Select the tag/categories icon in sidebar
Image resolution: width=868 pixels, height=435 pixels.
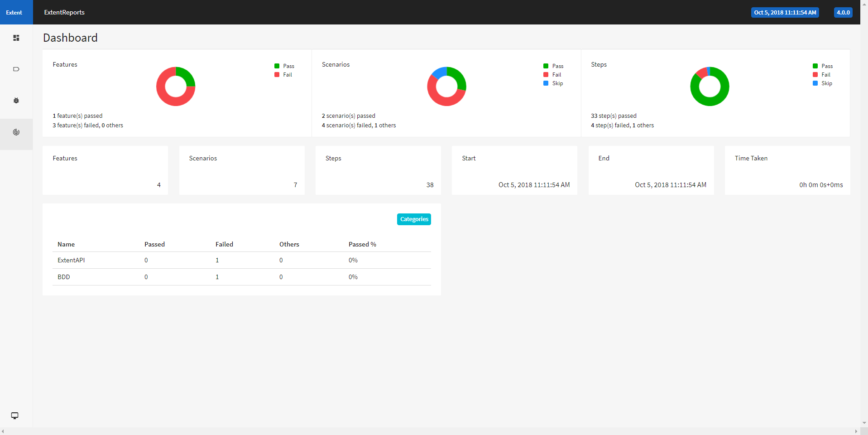click(16, 69)
